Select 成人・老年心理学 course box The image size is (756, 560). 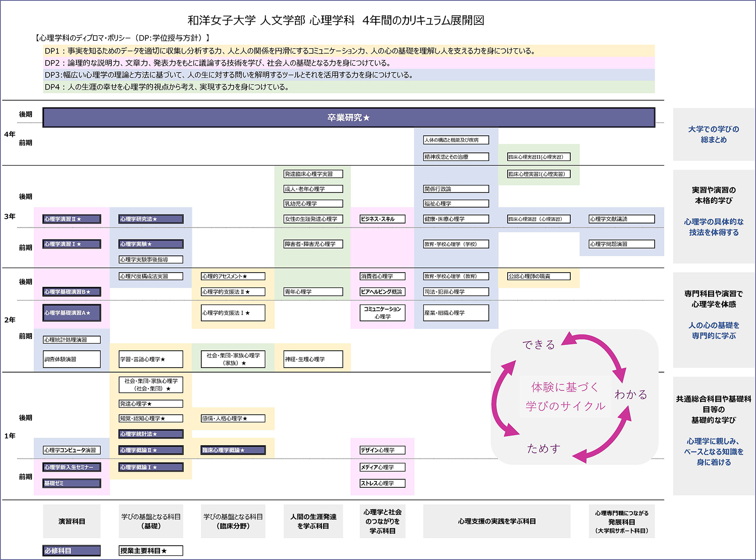[x=313, y=189]
